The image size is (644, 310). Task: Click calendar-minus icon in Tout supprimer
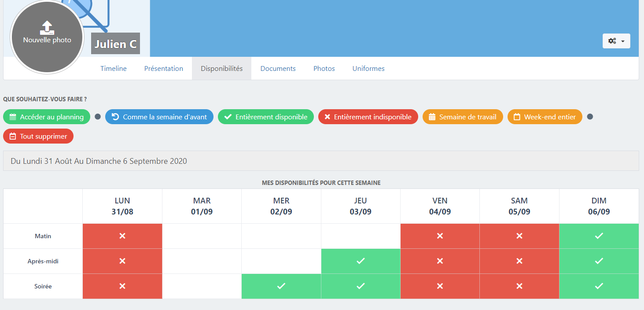(x=13, y=137)
